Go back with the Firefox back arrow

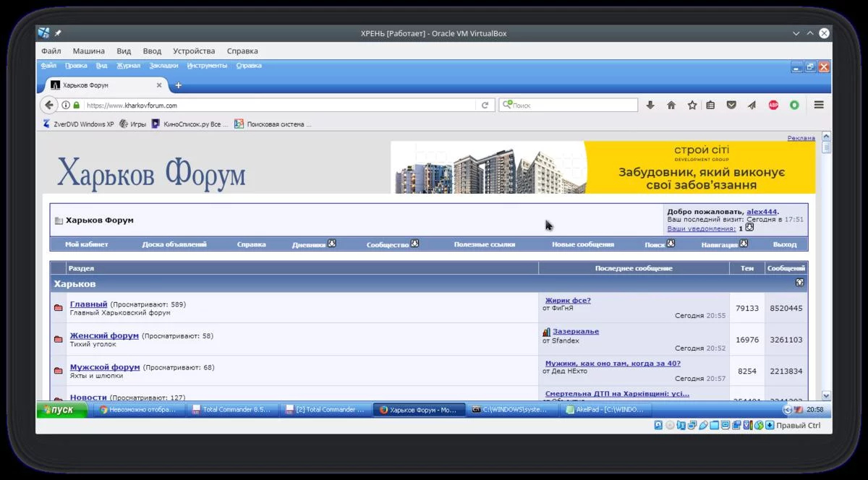pos(48,105)
